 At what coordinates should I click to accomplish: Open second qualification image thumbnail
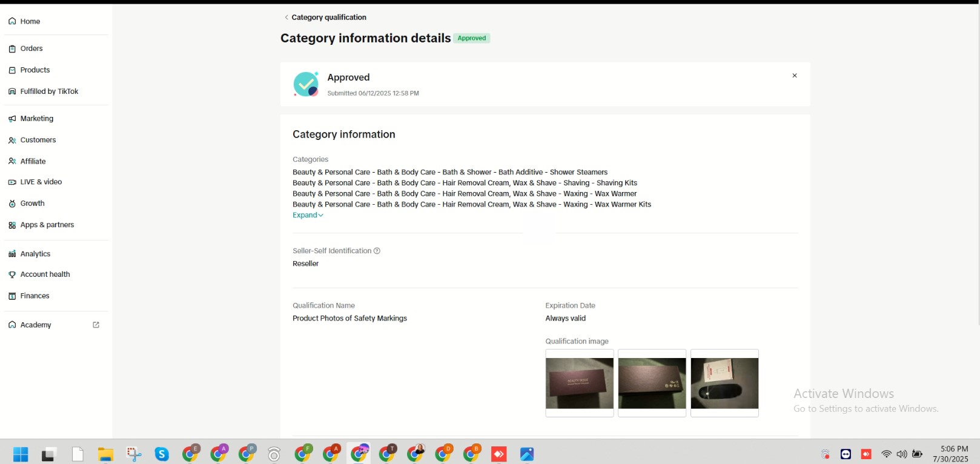tap(652, 383)
